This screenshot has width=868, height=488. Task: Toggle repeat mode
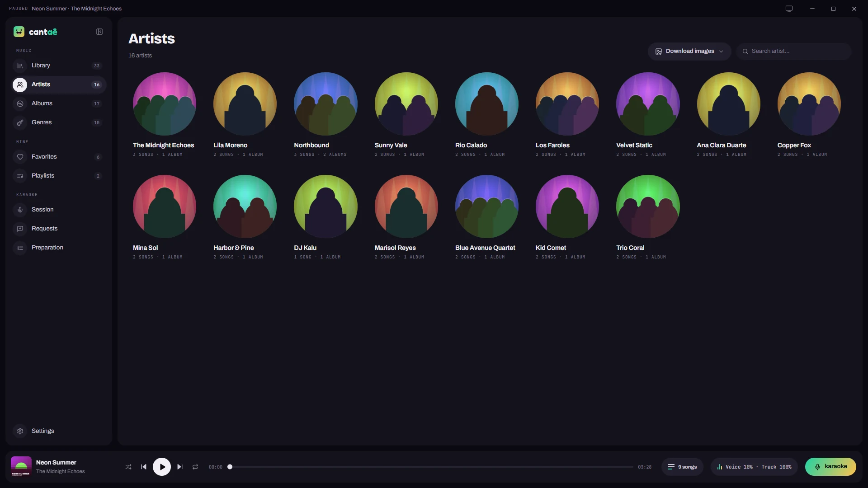[195, 467]
